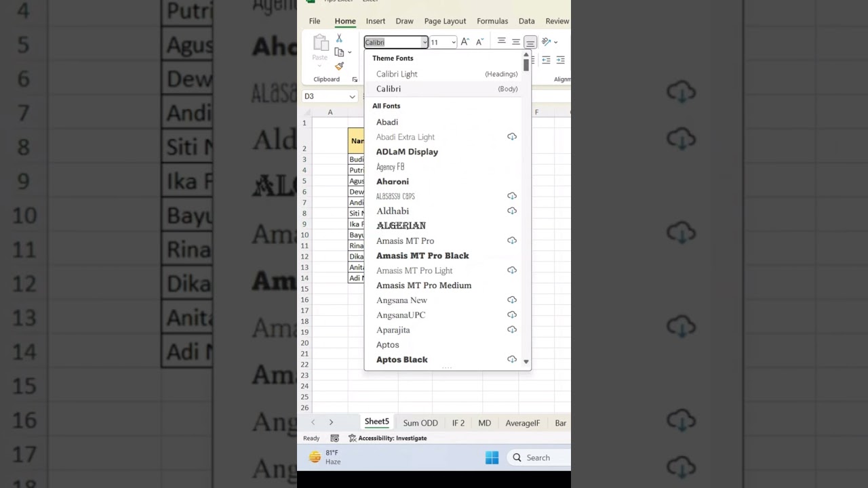Image resolution: width=868 pixels, height=488 pixels.
Task: Open the File tab
Action: pyautogui.click(x=315, y=21)
